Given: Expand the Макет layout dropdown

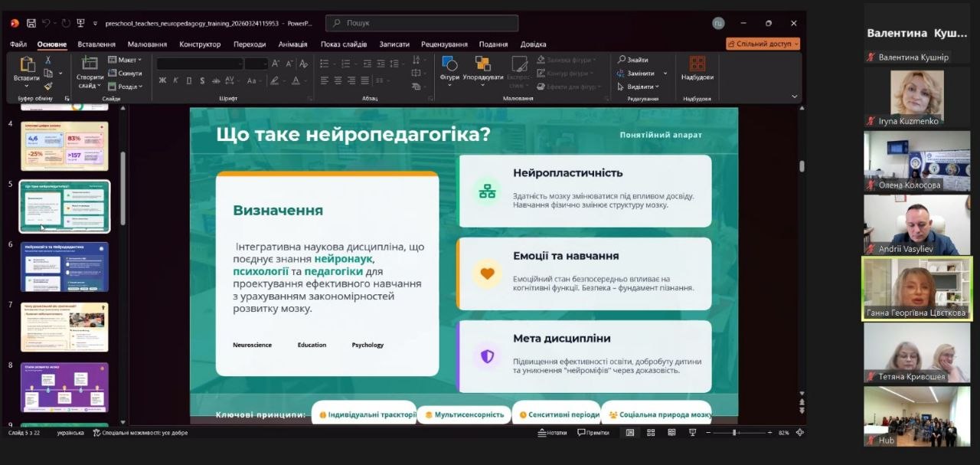Looking at the screenshot, I should pos(125,60).
